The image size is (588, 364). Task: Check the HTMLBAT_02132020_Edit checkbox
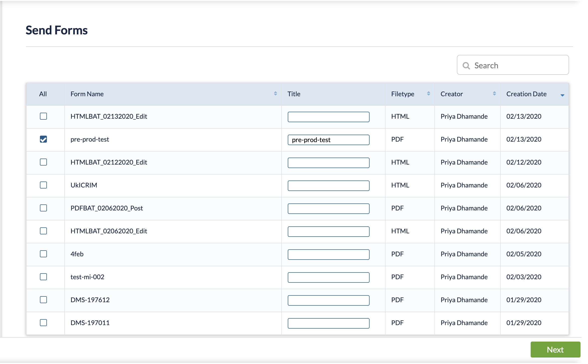coord(43,116)
